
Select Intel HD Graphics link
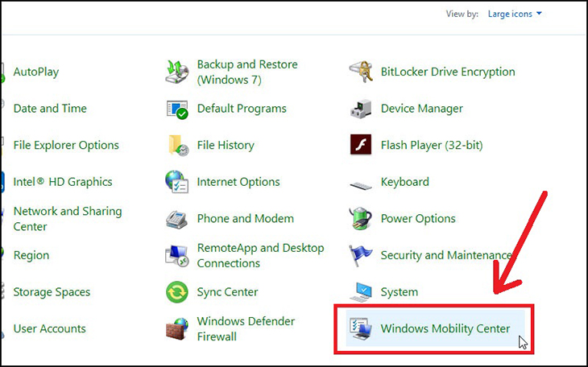click(x=63, y=182)
